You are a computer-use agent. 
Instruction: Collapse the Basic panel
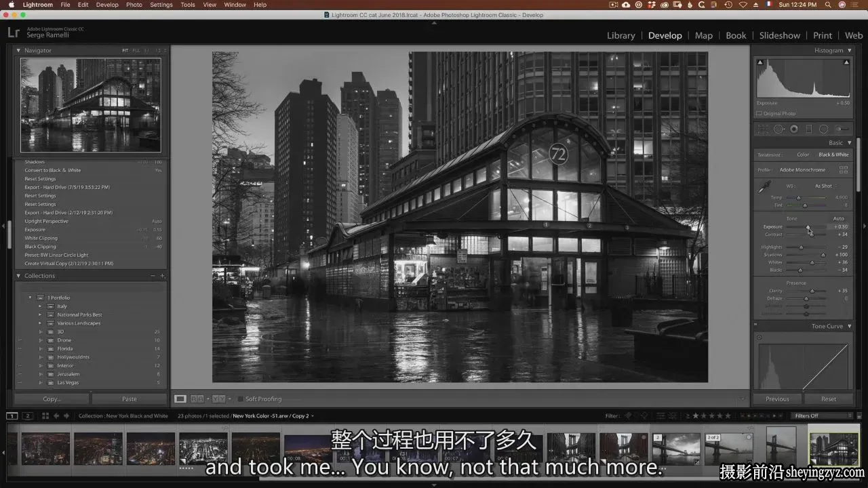[x=848, y=142]
